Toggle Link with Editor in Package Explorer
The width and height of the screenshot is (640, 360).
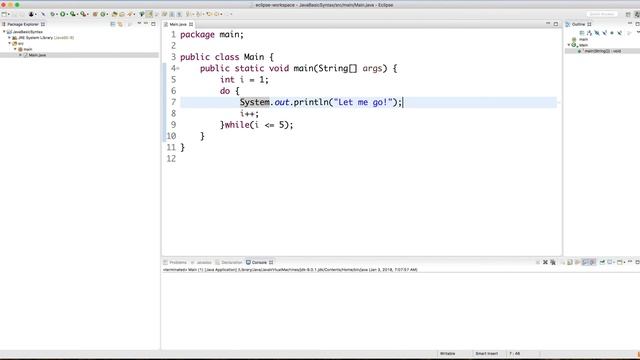[120, 24]
